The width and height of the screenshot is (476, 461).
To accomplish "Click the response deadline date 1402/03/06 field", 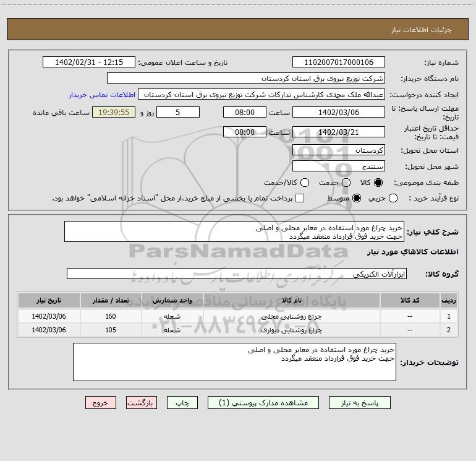I will pos(339,112).
